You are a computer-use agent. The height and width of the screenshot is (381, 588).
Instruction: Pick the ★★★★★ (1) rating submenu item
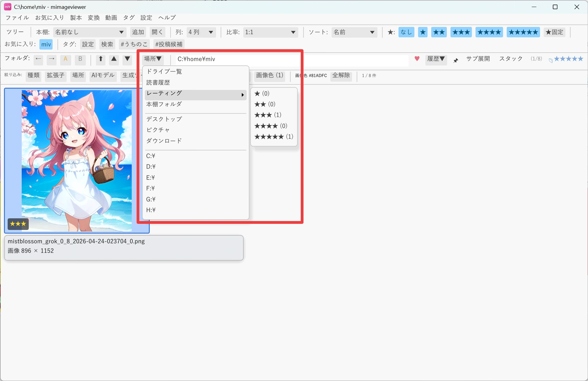(274, 137)
